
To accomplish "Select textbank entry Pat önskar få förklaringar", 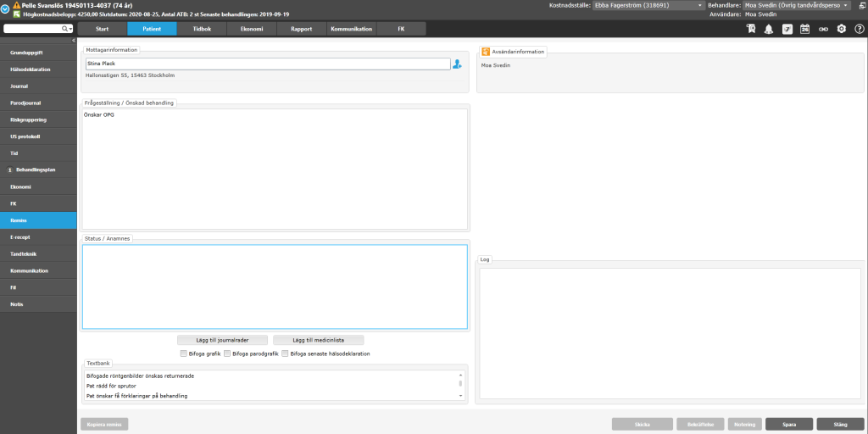I will (136, 396).
